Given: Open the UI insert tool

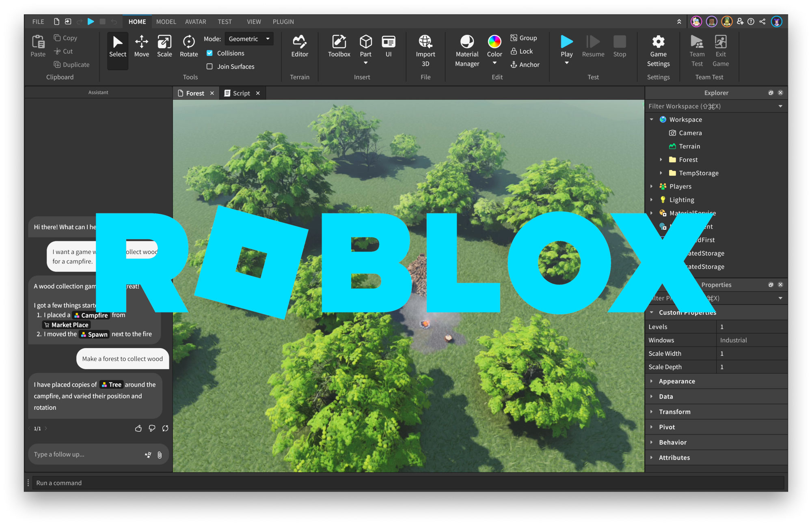Looking at the screenshot, I should pos(389,46).
